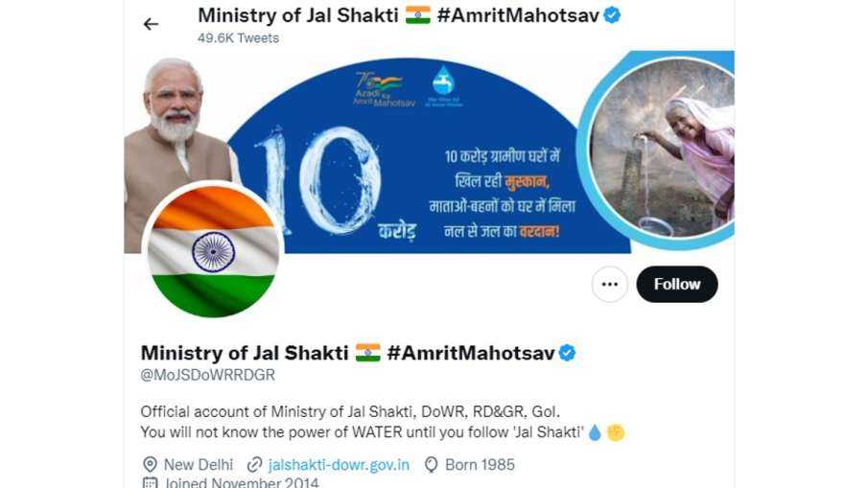Screen dimensions: 868x488
Task: Click the link chain icon beside website
Action: 254,465
